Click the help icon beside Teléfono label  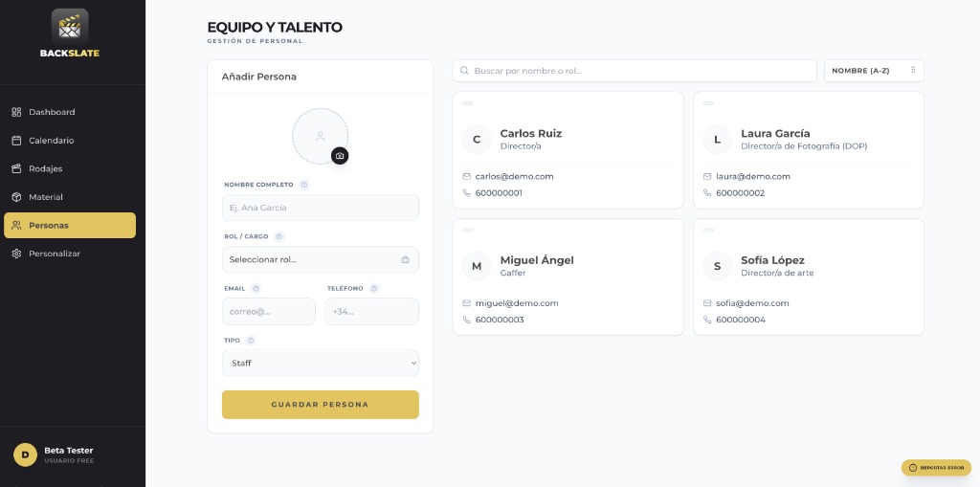(x=374, y=288)
